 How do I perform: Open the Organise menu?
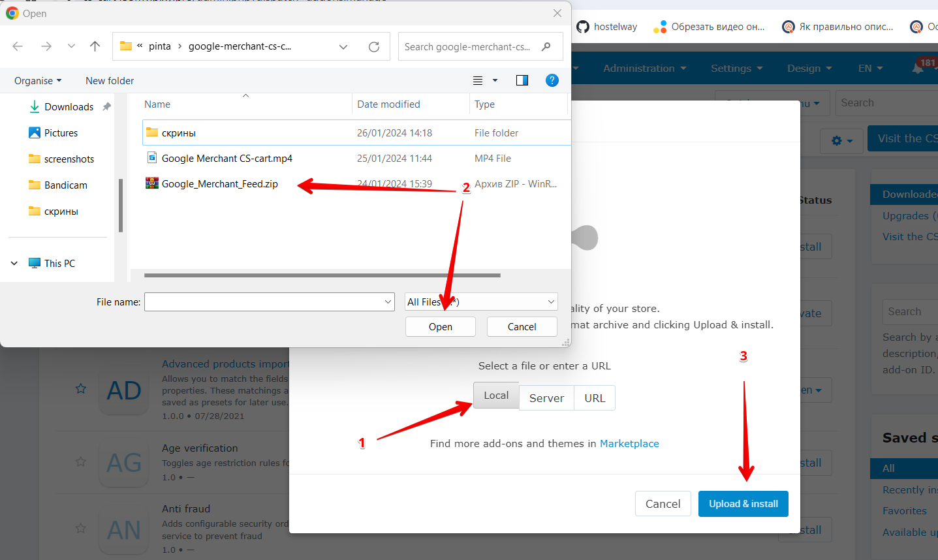coord(38,81)
